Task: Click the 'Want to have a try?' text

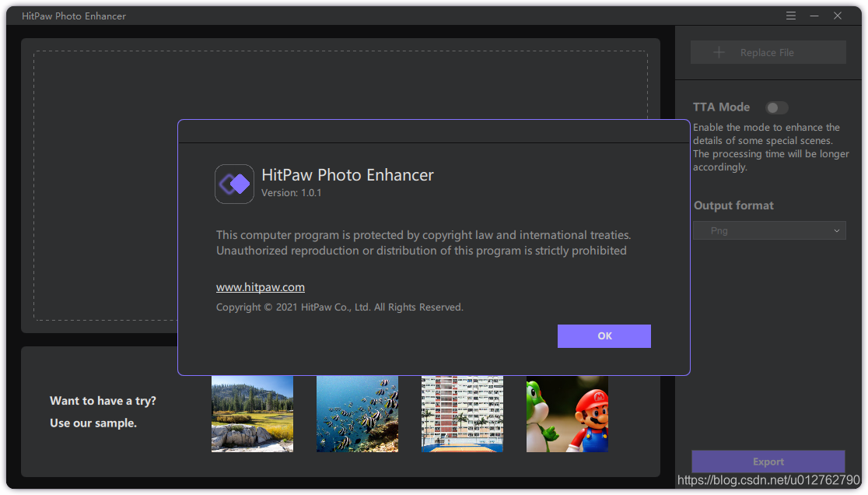Action: coord(103,401)
